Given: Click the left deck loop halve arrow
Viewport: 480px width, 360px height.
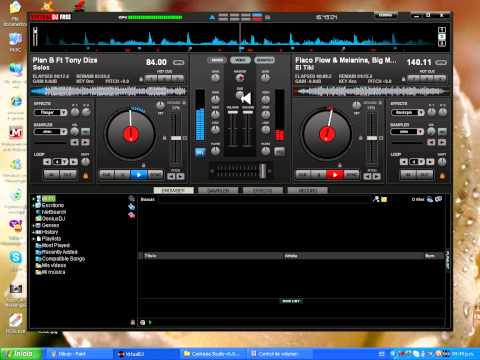Looking at the screenshot, I should tap(47, 162).
